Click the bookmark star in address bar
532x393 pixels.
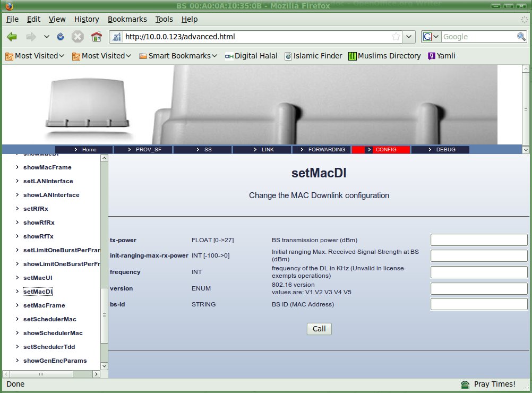point(396,37)
